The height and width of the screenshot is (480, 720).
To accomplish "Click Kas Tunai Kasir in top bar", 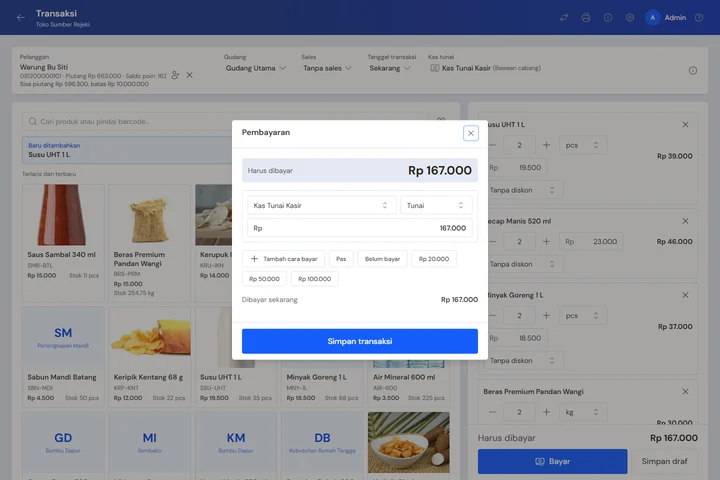I will point(485,68).
